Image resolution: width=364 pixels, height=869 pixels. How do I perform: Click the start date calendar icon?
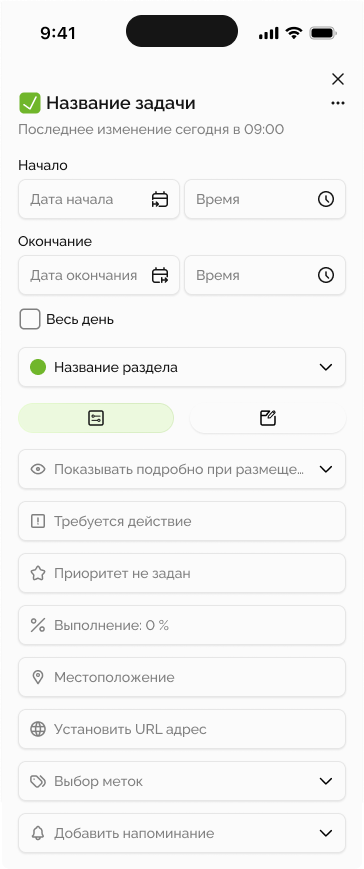click(160, 200)
